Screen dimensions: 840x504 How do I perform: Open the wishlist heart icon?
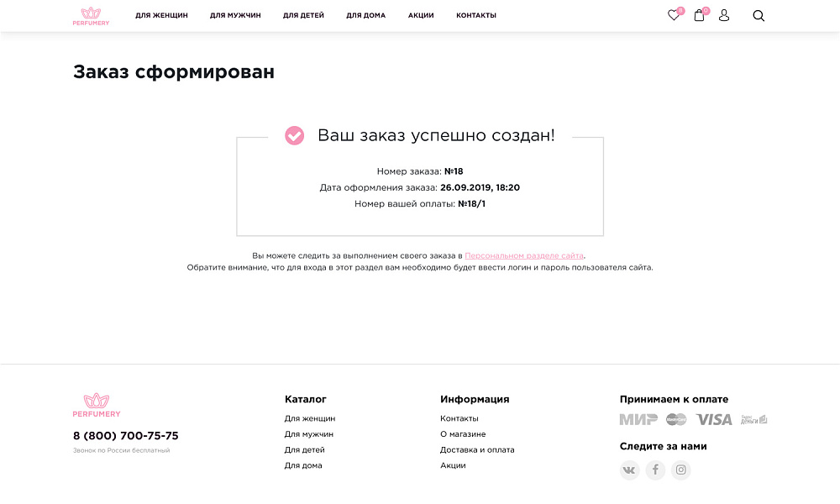(x=672, y=15)
